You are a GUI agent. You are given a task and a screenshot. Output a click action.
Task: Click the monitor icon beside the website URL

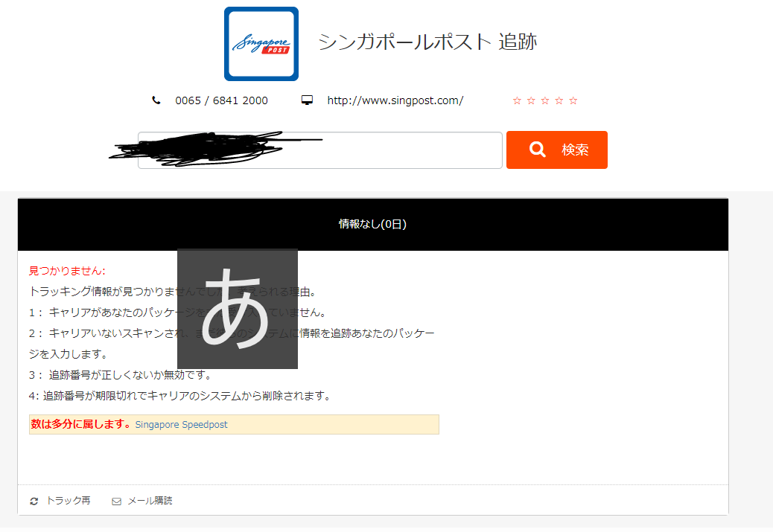(307, 100)
